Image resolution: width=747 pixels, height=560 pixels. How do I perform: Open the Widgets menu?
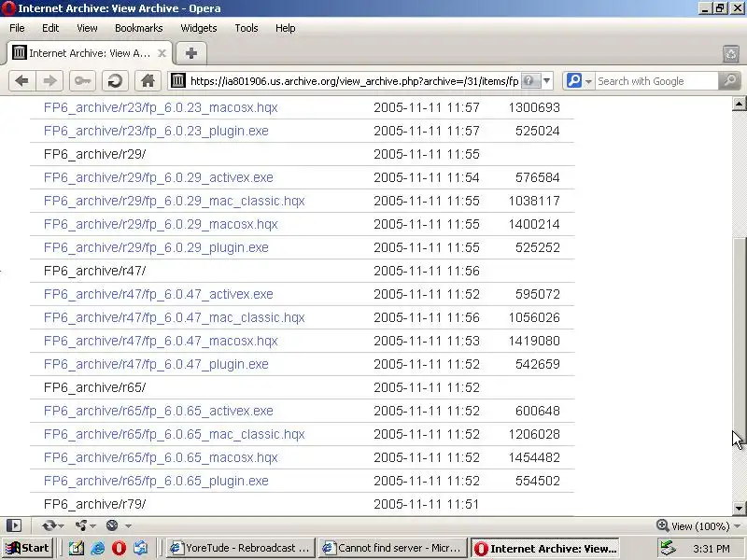point(199,28)
